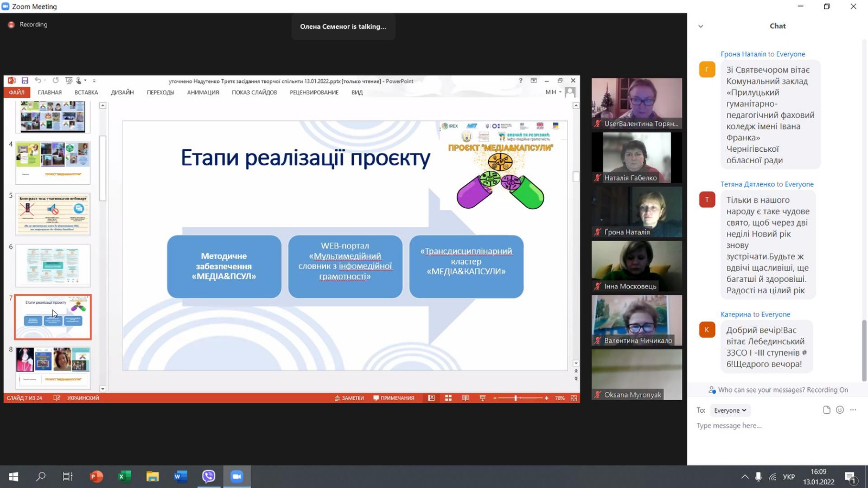
Task: Open chat more options ellipsis
Action: tap(853, 410)
